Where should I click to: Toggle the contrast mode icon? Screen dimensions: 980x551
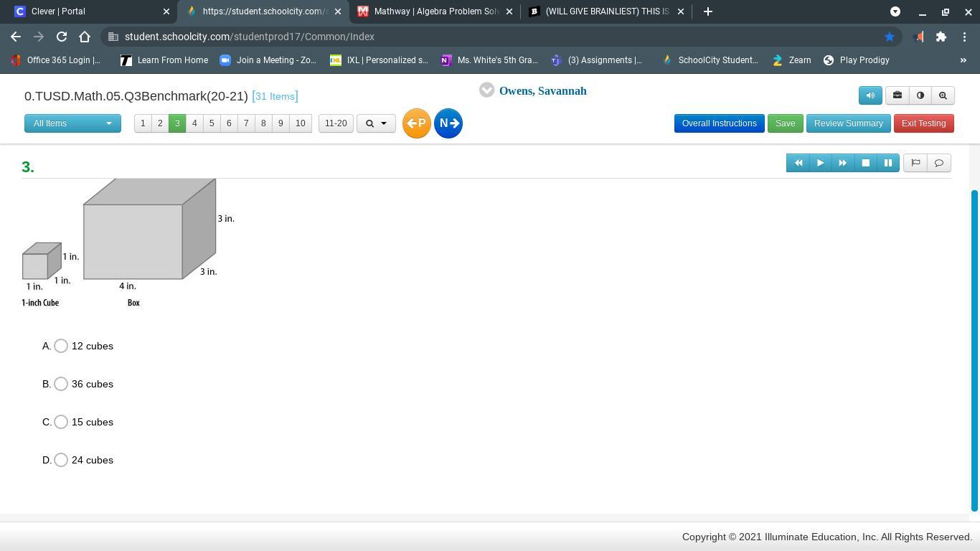pyautogui.click(x=920, y=95)
